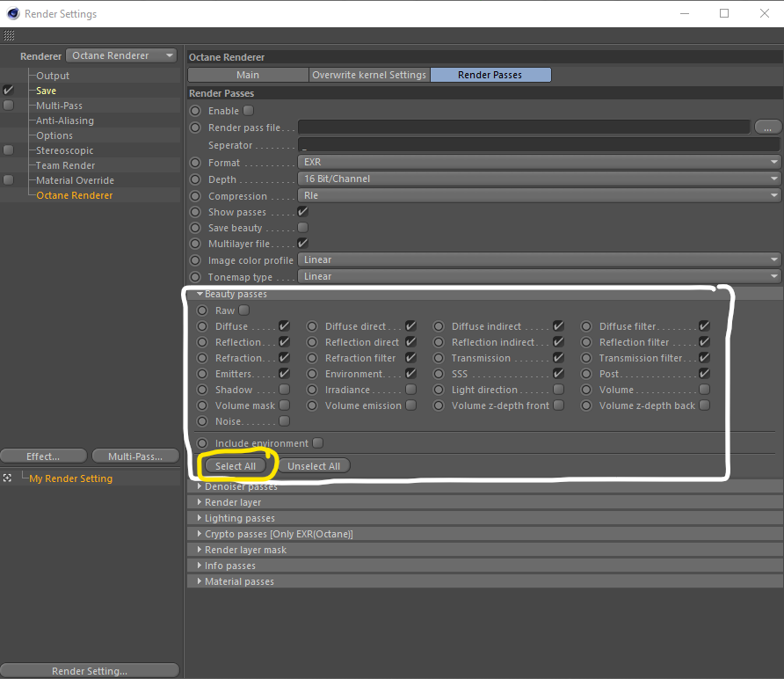Click the animation dot beside Image color profile
This screenshot has height=679, width=784.
[195, 260]
